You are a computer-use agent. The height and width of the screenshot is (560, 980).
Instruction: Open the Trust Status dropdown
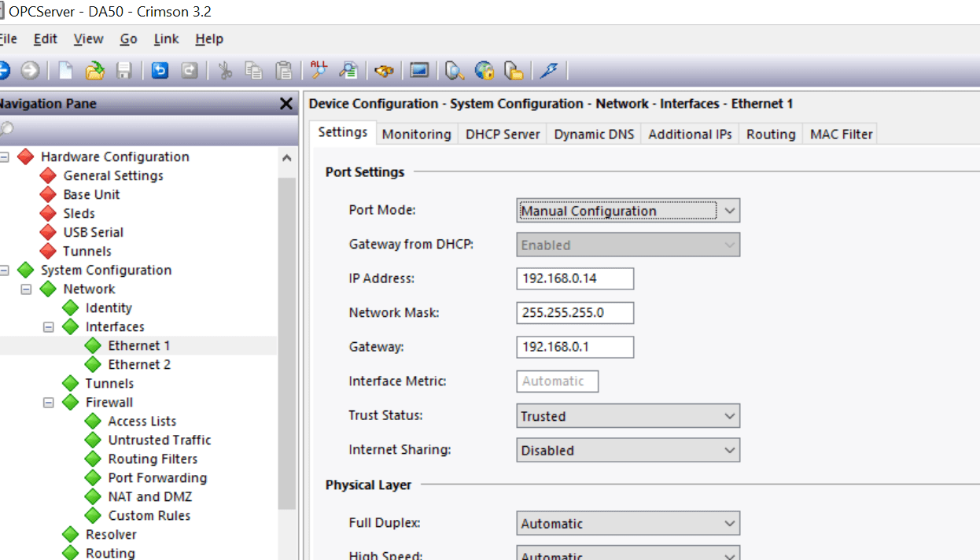click(628, 416)
